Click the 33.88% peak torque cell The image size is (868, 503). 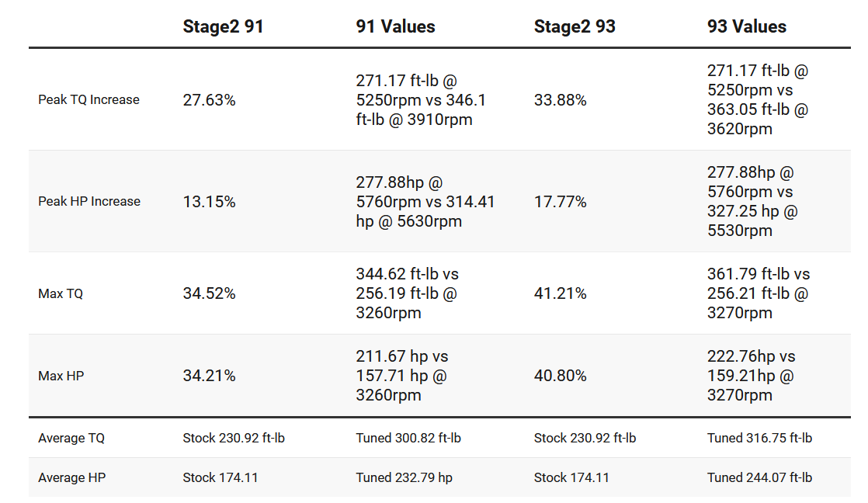(560, 100)
